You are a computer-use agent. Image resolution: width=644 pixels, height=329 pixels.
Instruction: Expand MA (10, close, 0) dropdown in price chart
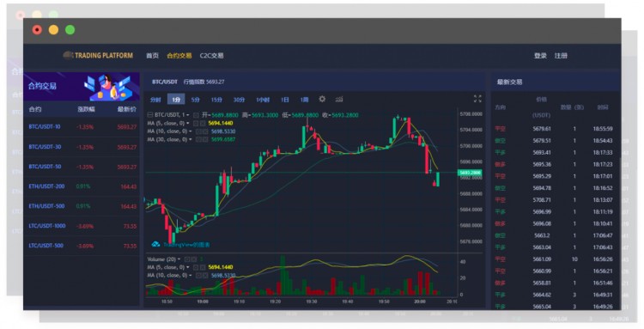(191, 131)
